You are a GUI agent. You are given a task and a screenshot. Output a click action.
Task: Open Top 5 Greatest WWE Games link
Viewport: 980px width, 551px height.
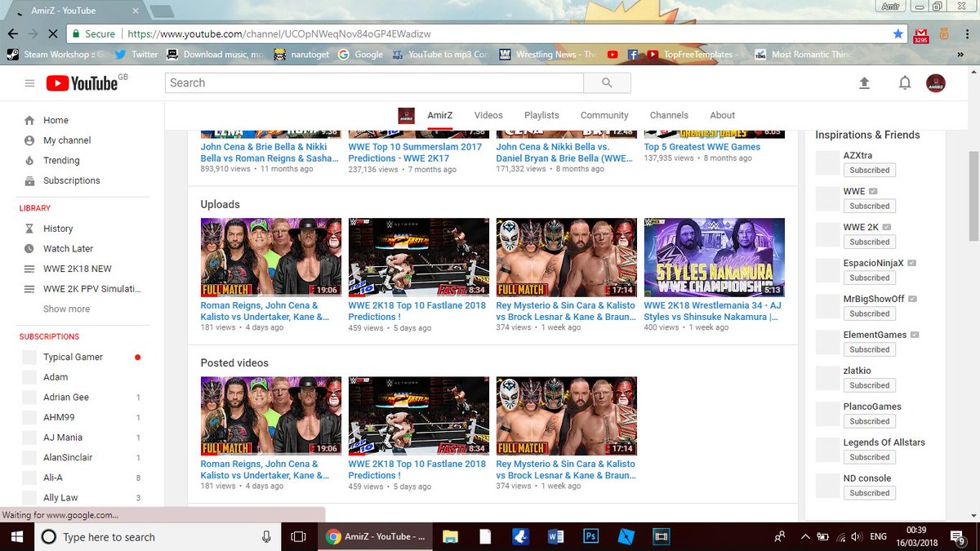click(702, 147)
